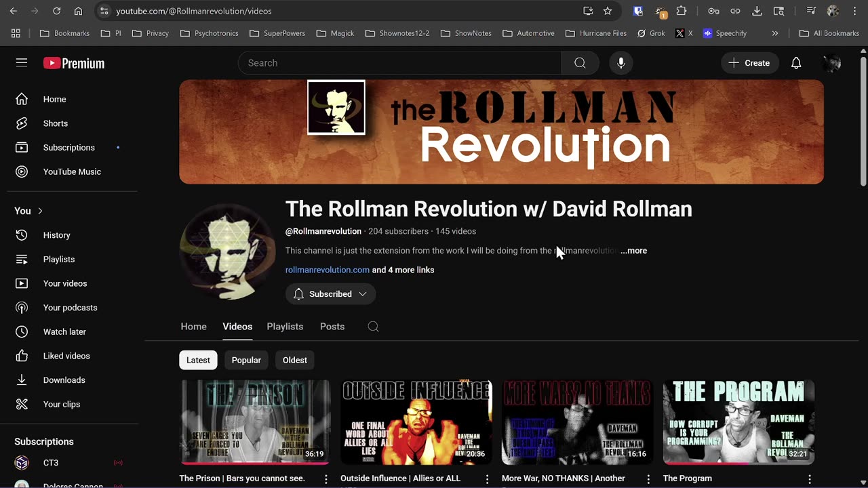Open browser downloads icon
This screenshot has height=488, width=868.
click(757, 11)
